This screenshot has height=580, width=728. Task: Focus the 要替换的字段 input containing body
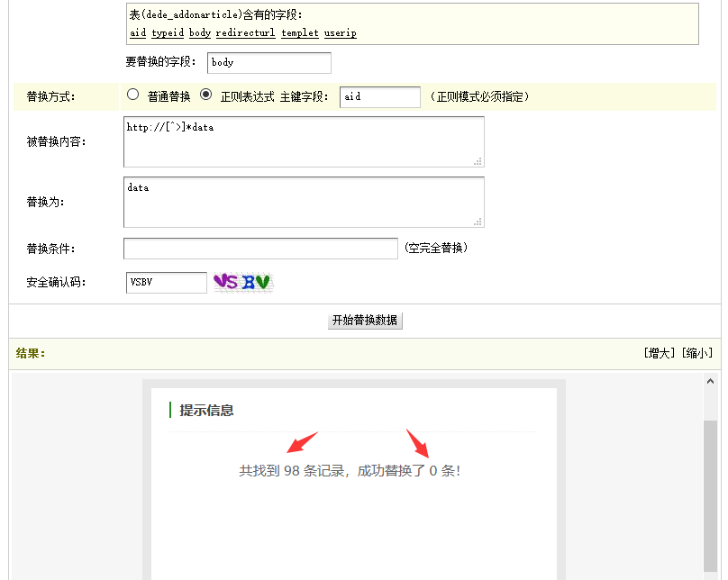click(268, 62)
